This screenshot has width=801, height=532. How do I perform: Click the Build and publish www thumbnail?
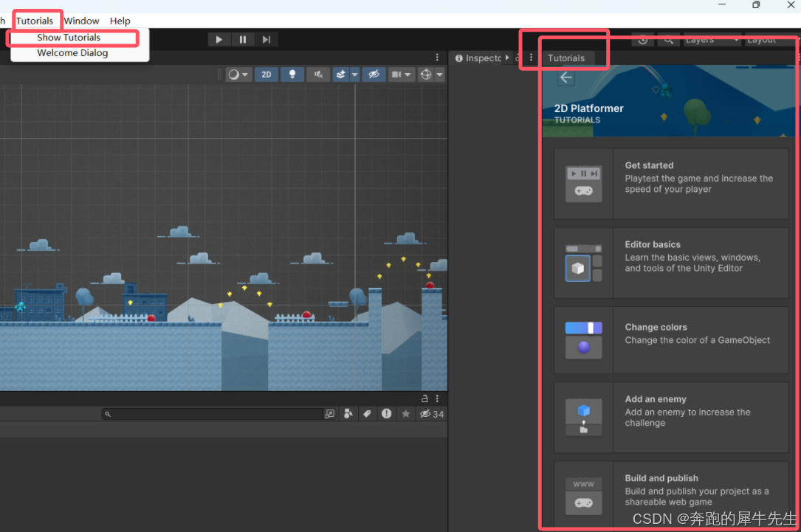click(583, 497)
